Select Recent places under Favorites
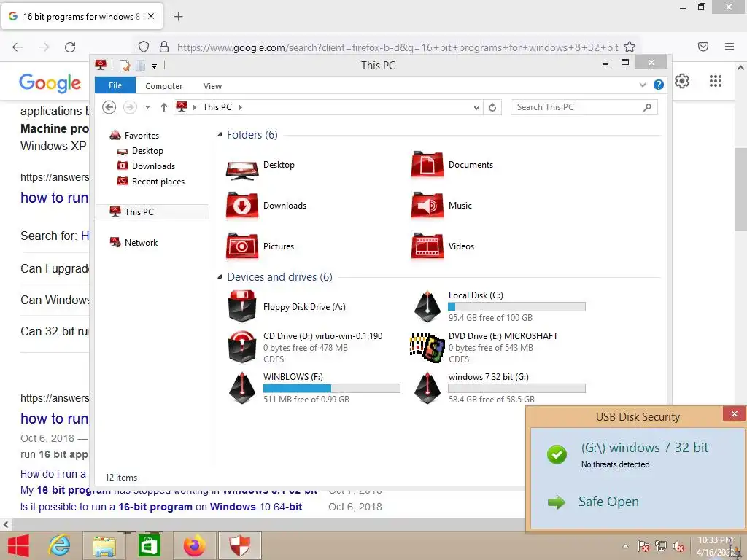Viewport: 747px width, 560px height. 158,182
